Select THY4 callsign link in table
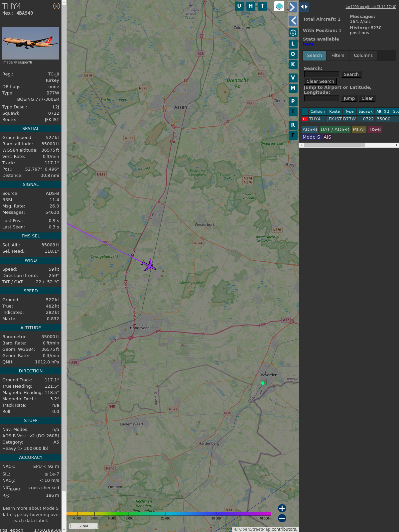399x532 pixels. [x=315, y=119]
